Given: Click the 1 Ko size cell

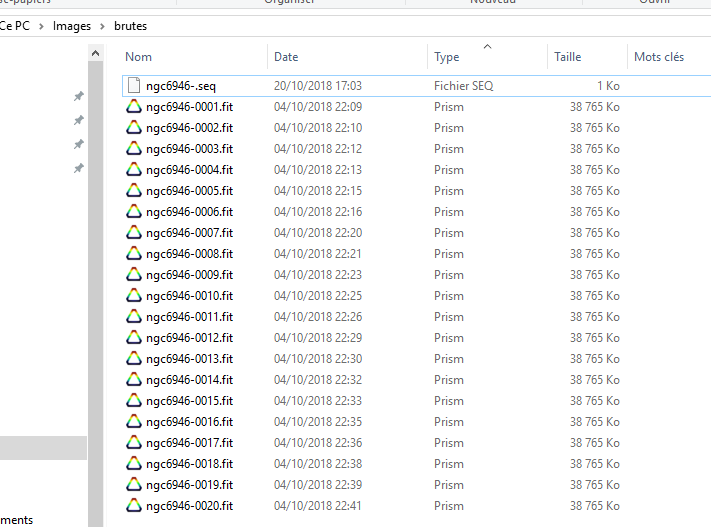Looking at the screenshot, I should pos(608,86).
